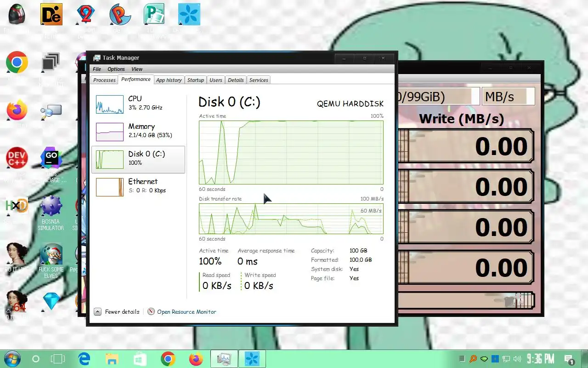Image resolution: width=588 pixels, height=368 pixels.
Task: Select Memory in the performance sidebar
Action: (x=138, y=132)
